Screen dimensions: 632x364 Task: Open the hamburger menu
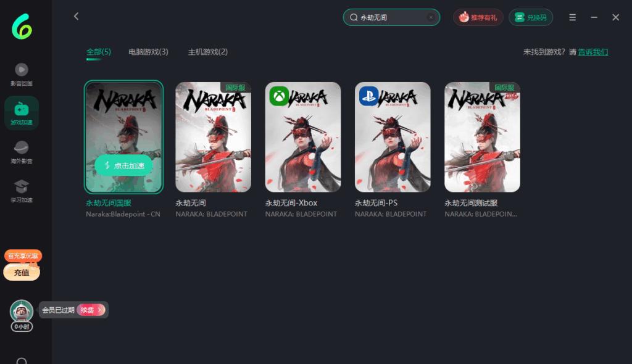[x=572, y=17]
